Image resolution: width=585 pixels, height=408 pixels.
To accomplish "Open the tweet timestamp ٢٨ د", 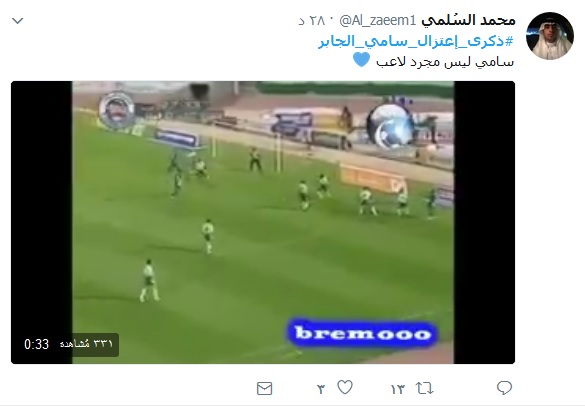I will click(312, 21).
